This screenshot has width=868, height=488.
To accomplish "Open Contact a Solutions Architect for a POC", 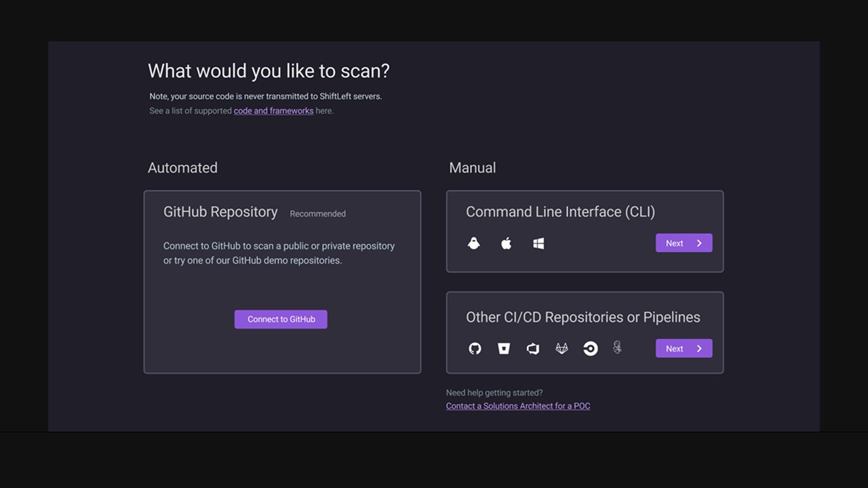I will point(518,406).
